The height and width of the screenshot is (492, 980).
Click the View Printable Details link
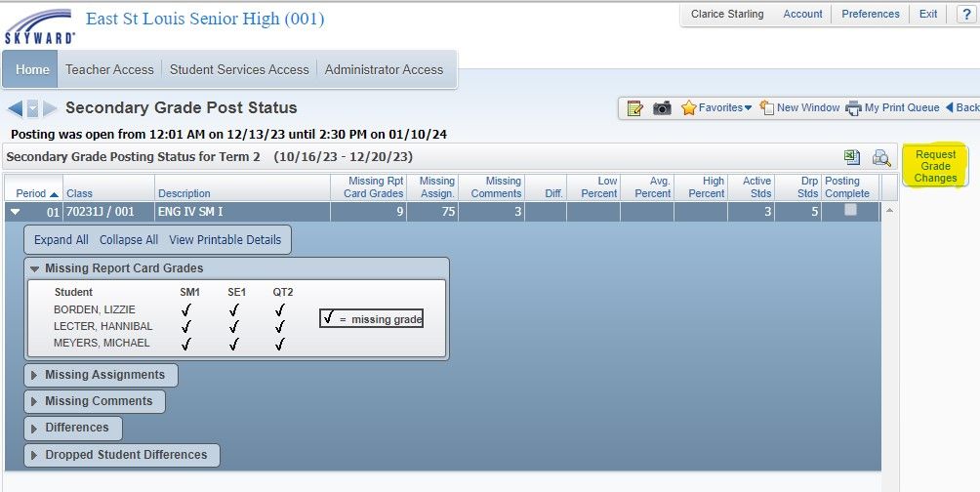pos(225,239)
